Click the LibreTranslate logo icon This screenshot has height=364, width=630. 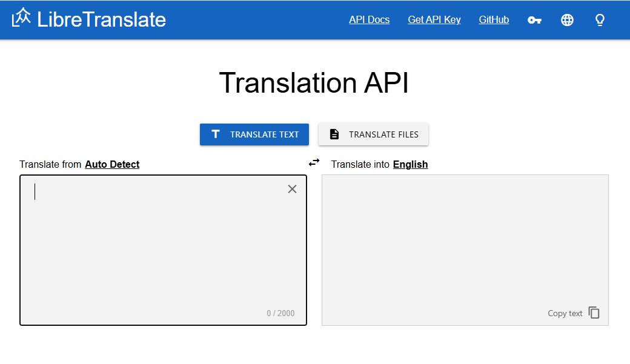click(21, 18)
